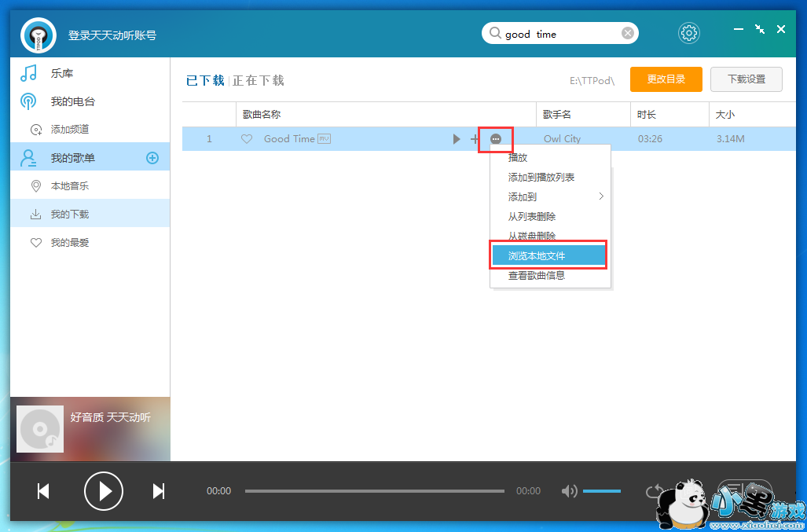The image size is (807, 532).
Task: Select 我的歌单 playlists section
Action: (90, 158)
